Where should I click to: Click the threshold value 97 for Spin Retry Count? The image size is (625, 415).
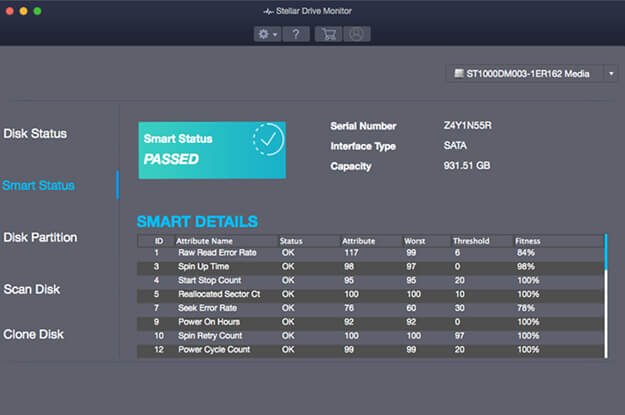coord(459,336)
